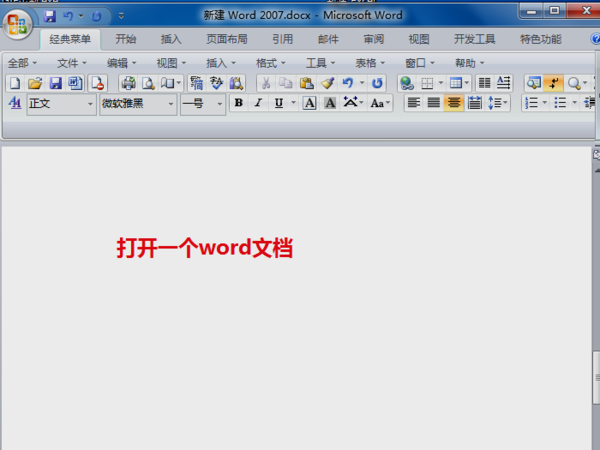Toggle center alignment
This screenshot has width=600, height=450.
pos(454,103)
